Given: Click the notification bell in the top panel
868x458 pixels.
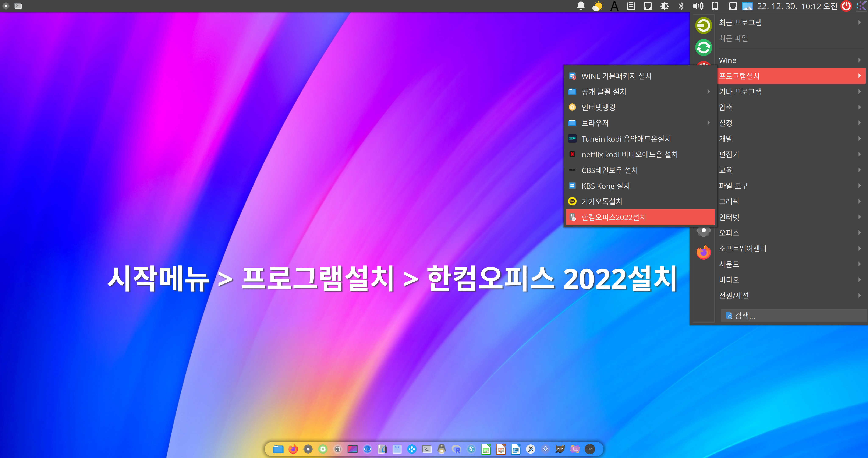Looking at the screenshot, I should point(581,6).
